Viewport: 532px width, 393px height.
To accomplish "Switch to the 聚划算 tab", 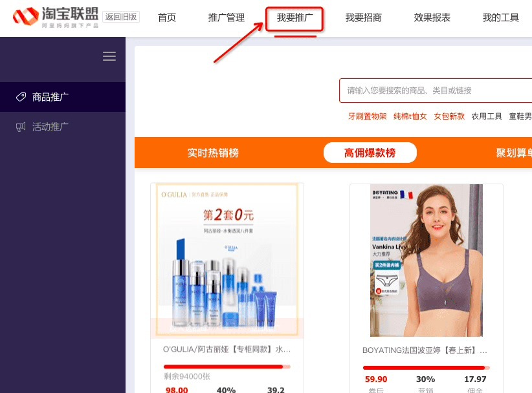I will tap(514, 153).
